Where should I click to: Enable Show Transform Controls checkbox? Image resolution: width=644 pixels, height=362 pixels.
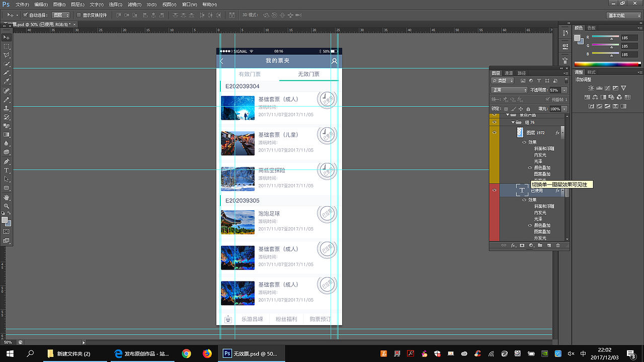pyautogui.click(x=78, y=15)
